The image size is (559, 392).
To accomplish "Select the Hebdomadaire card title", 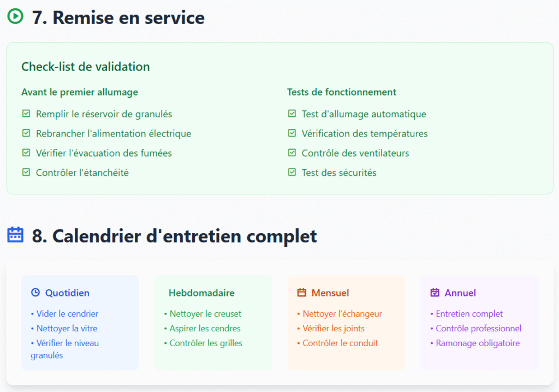I will tap(201, 293).
